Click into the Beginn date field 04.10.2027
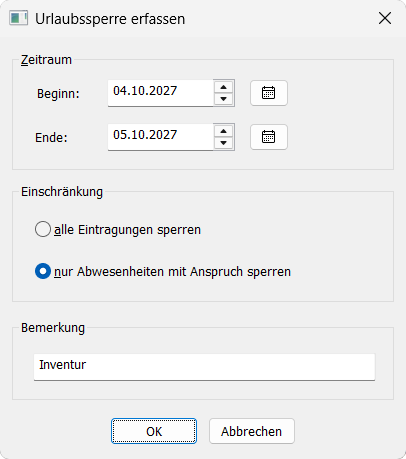Viewport: 406px width, 459px height. pos(160,93)
